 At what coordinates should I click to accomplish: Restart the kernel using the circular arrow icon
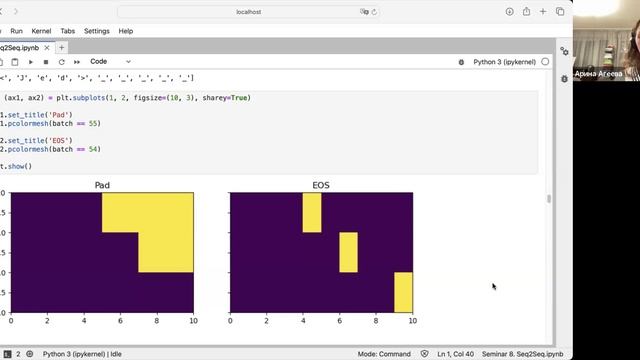pyautogui.click(x=61, y=62)
